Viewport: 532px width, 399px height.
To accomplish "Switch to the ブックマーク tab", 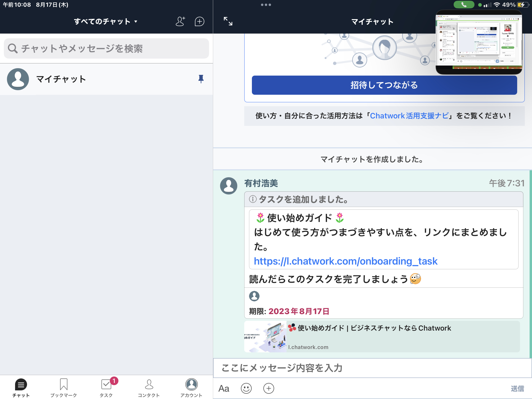I will [63, 388].
